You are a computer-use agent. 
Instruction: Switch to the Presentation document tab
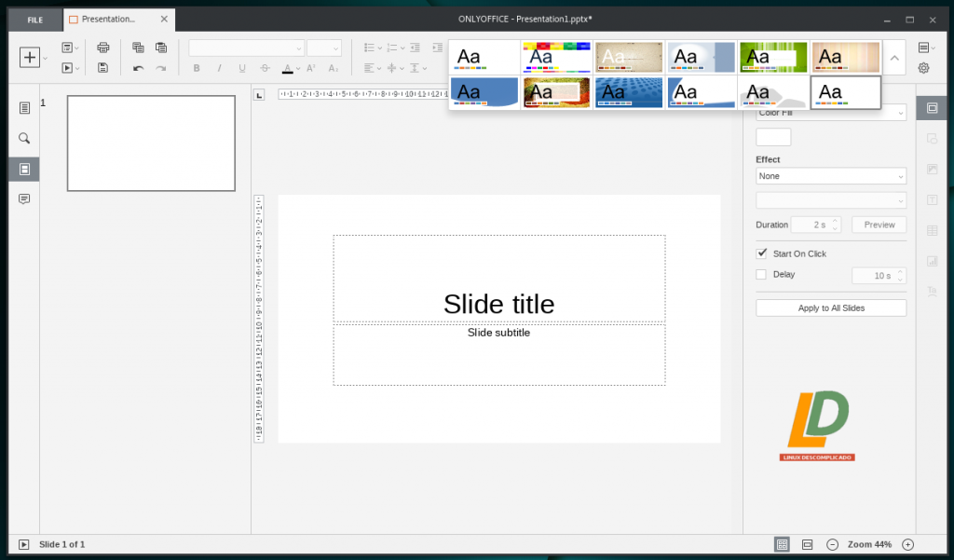[x=108, y=20]
